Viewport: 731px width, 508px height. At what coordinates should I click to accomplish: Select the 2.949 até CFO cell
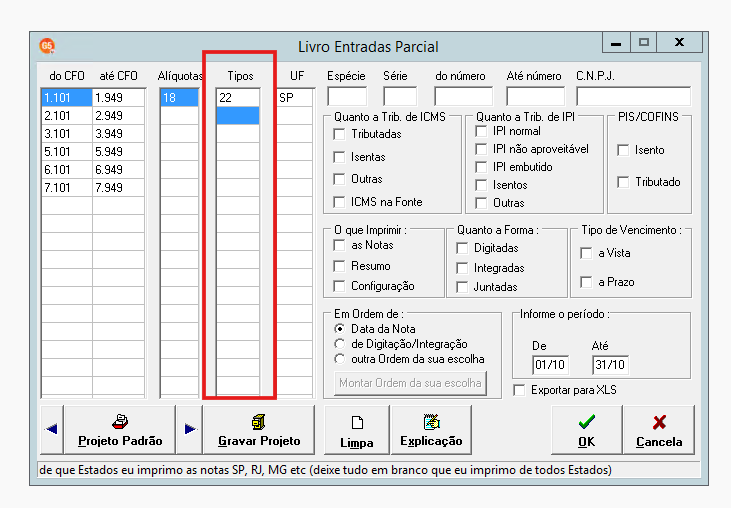click(x=118, y=116)
